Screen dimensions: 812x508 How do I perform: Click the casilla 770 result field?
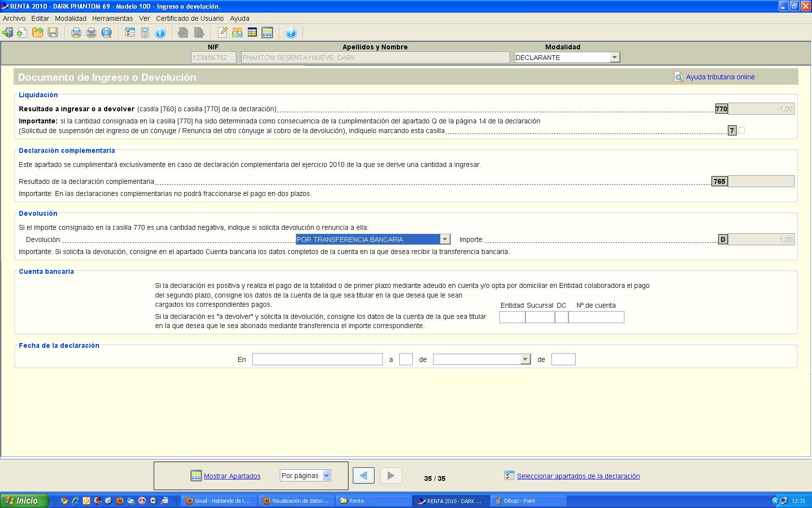coord(761,109)
